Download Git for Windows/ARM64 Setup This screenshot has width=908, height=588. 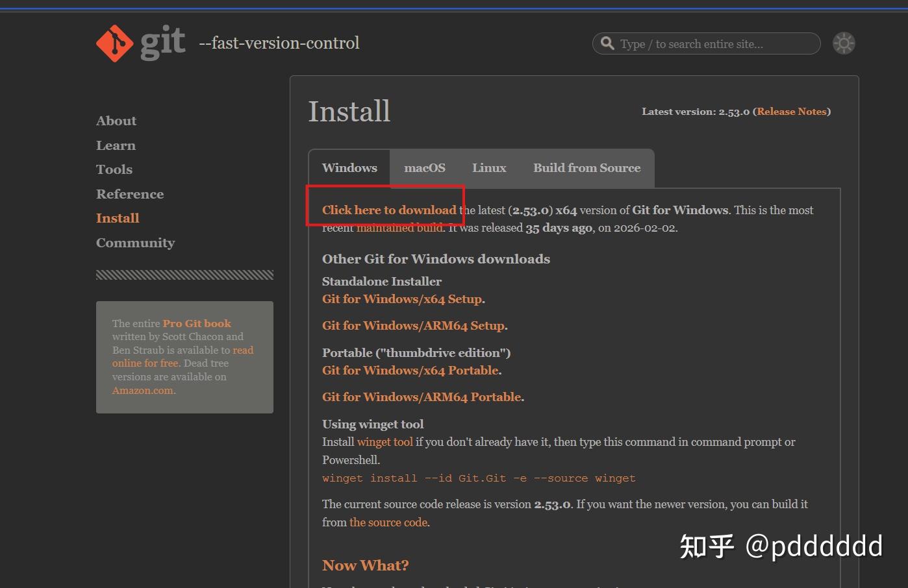414,326
